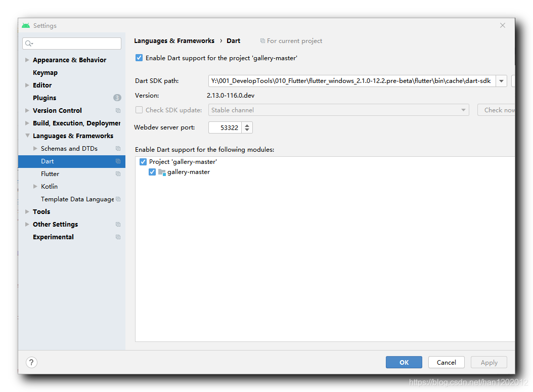Screen dimensions: 533x392
Task: Click the Plugins update count badge
Action: [x=117, y=98]
